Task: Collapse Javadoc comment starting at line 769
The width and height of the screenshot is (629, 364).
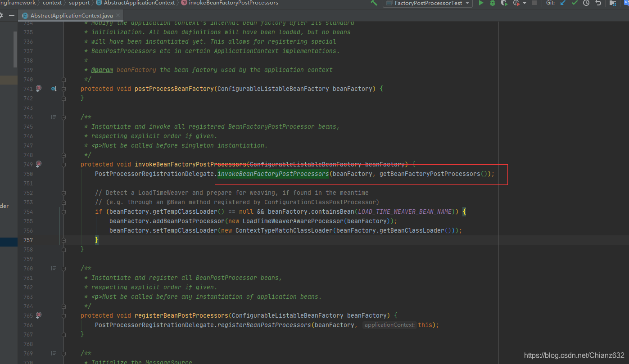Action: (63, 353)
